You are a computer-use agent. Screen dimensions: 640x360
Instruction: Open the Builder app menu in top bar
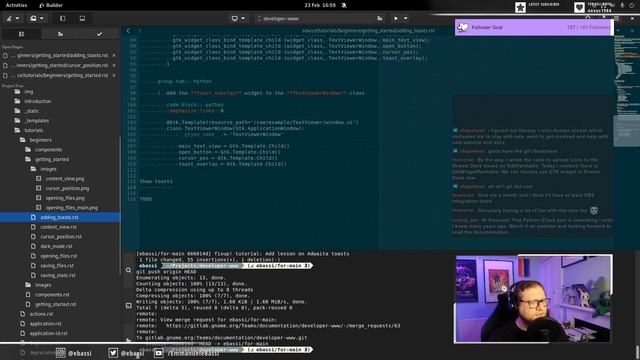click(x=51, y=5)
